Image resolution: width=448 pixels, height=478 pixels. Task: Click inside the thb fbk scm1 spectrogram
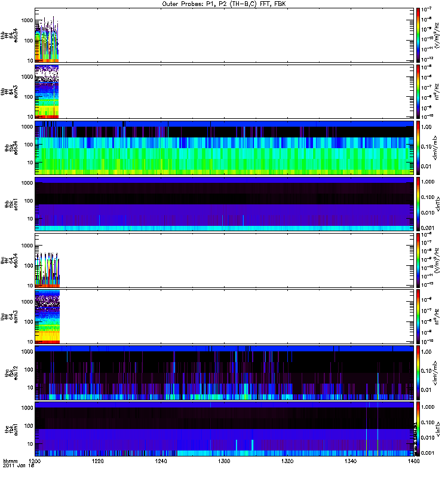click(x=225, y=204)
